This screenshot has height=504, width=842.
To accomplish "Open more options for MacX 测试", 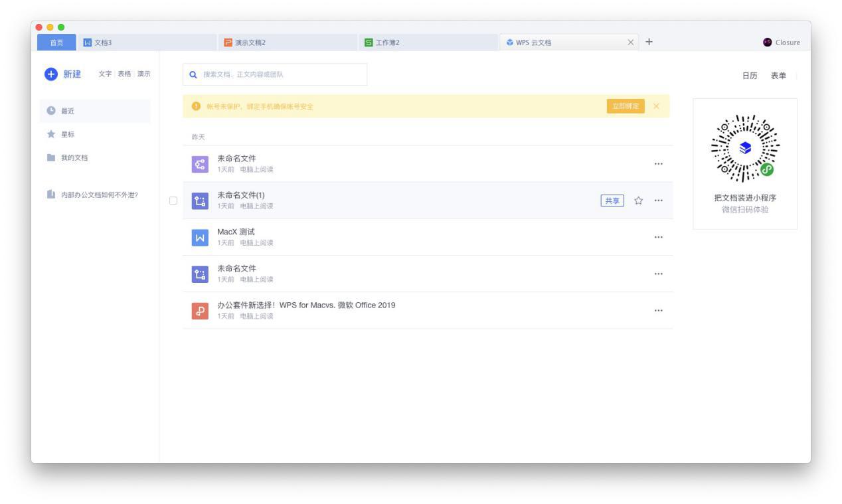I will (657, 236).
